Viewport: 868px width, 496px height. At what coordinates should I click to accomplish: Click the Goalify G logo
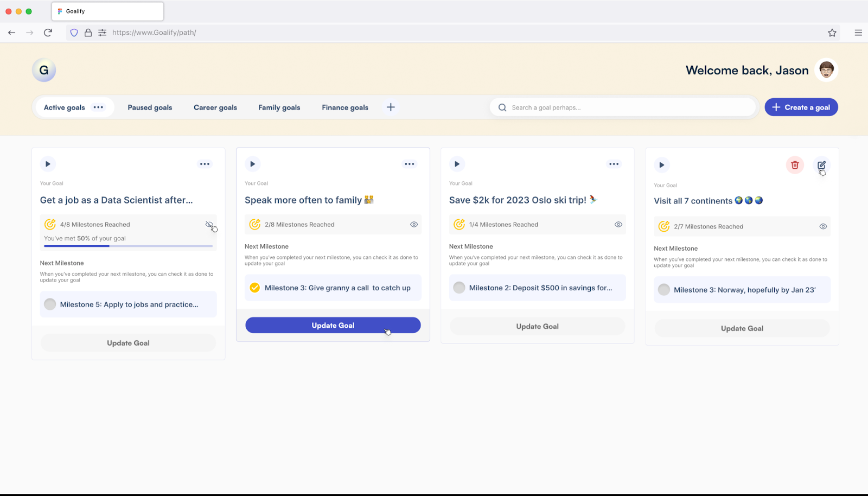pos(44,70)
